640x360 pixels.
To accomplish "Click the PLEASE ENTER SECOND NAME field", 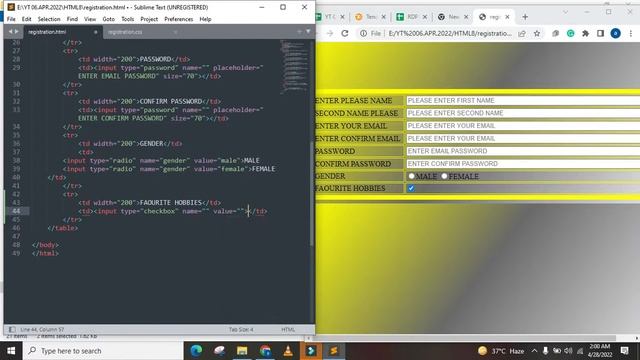I will click(x=523, y=113).
